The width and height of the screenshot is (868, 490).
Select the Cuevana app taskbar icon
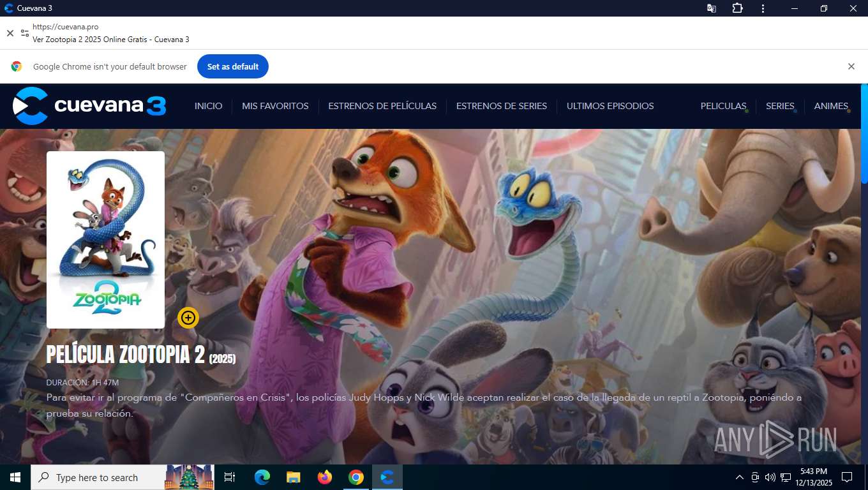[387, 477]
